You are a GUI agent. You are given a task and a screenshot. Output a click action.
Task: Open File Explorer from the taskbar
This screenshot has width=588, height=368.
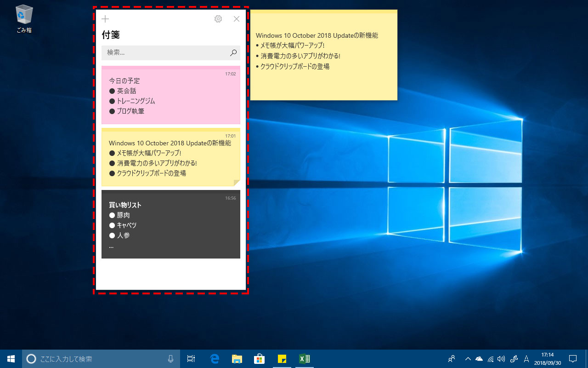237,359
